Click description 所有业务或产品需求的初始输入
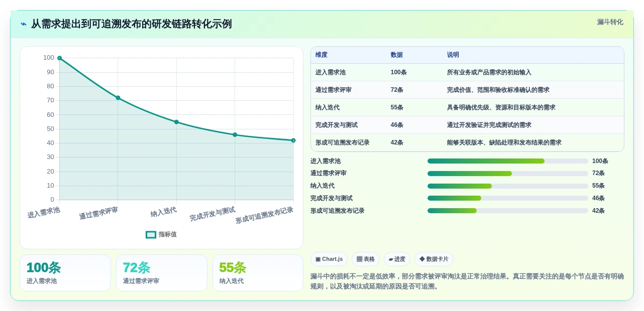 click(489, 72)
